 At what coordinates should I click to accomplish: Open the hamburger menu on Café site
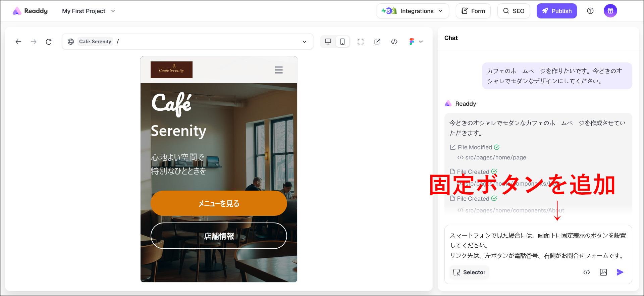[278, 70]
